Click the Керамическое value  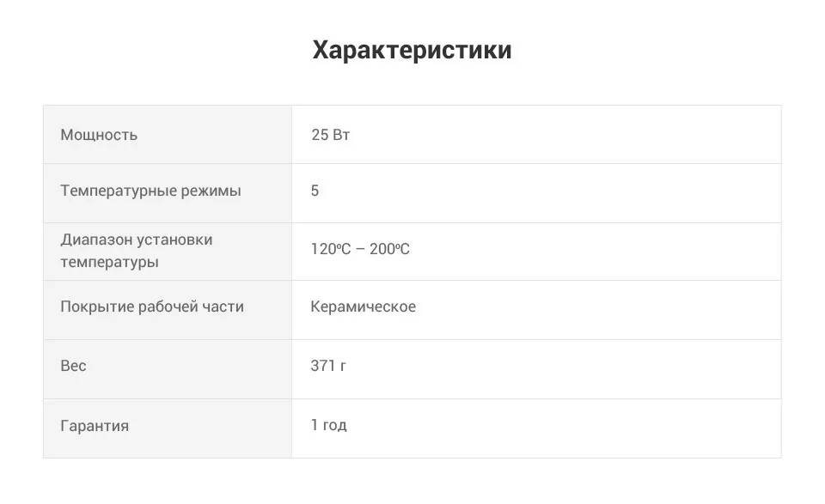pyautogui.click(x=363, y=307)
